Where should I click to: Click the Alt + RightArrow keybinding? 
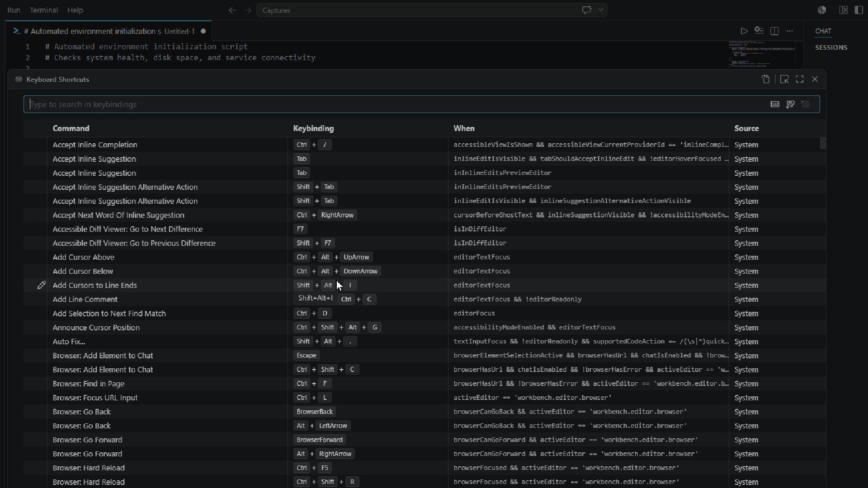324,454
